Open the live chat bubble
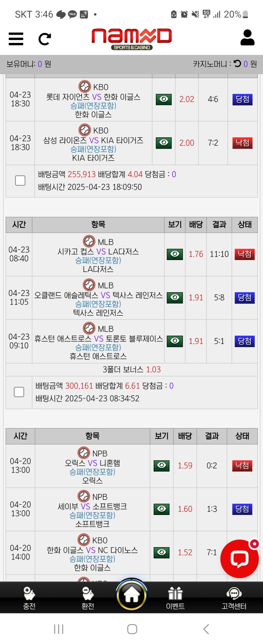263x644 pixels. pyautogui.click(x=240, y=558)
